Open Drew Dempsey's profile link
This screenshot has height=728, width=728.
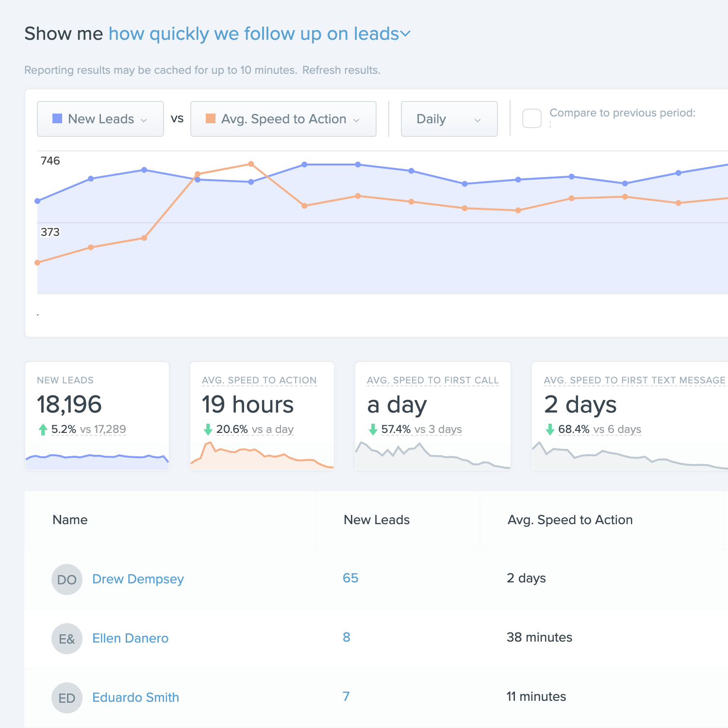(138, 579)
